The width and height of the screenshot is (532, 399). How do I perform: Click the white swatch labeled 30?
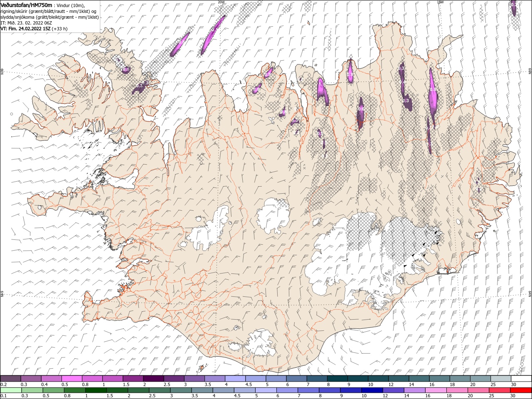[x=521, y=379]
